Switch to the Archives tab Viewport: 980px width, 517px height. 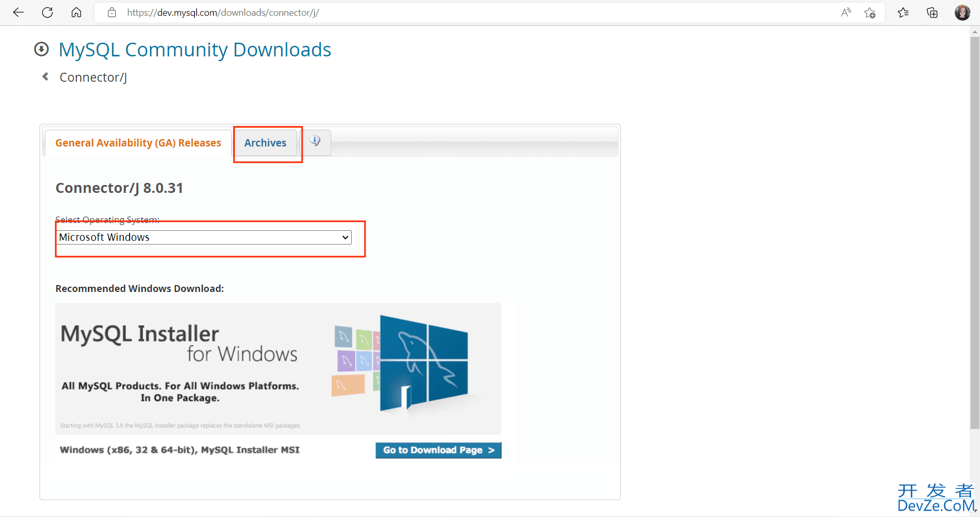tap(265, 143)
